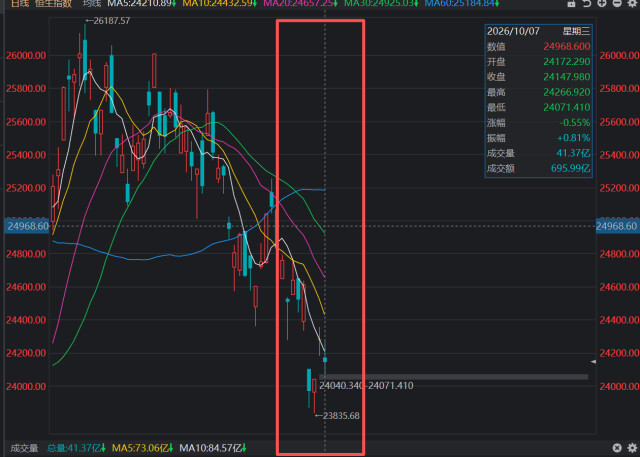Image resolution: width=640 pixels, height=457 pixels.
Task: Click the 开盘 value 24172.290
Action: 567,62
